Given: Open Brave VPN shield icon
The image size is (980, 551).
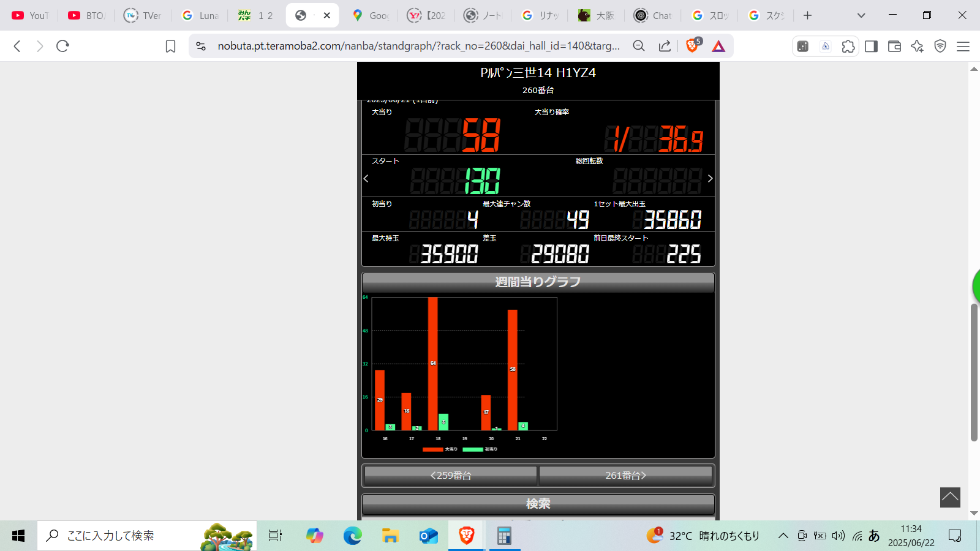Looking at the screenshot, I should click(940, 46).
